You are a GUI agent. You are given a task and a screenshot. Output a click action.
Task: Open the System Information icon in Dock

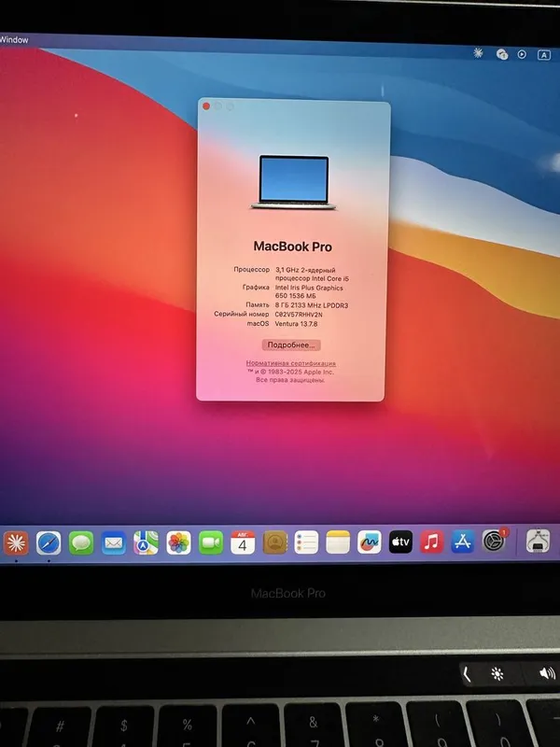tap(539, 541)
